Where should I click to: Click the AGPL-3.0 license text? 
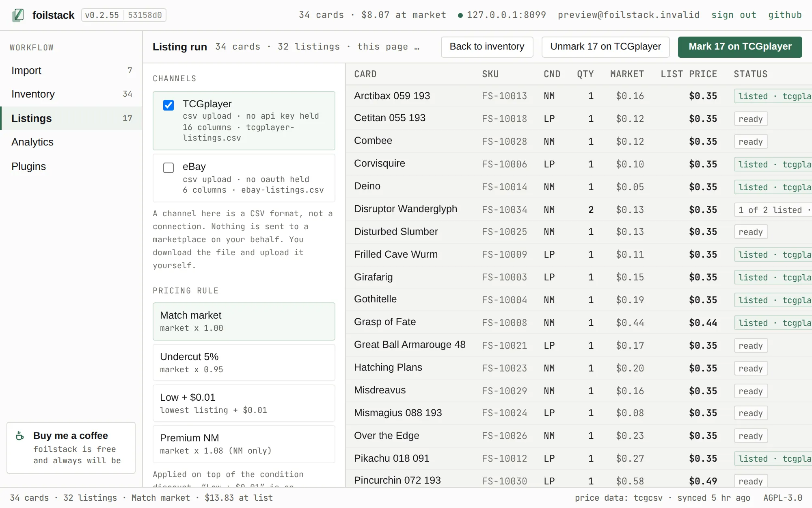(783, 498)
